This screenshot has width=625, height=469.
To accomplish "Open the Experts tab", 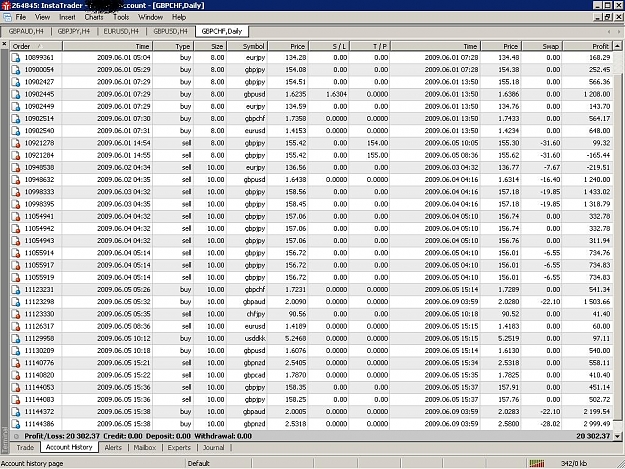I will [x=179, y=447].
